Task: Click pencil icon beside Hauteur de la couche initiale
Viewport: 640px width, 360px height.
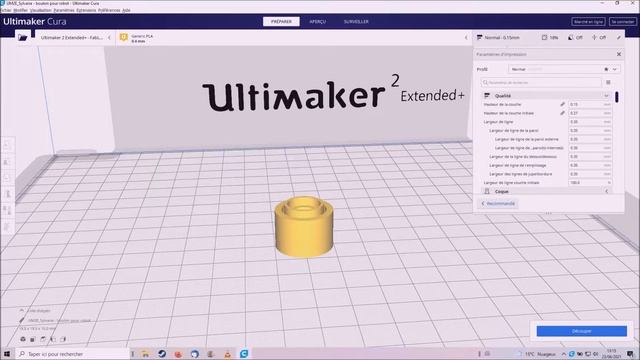Action: click(x=562, y=113)
